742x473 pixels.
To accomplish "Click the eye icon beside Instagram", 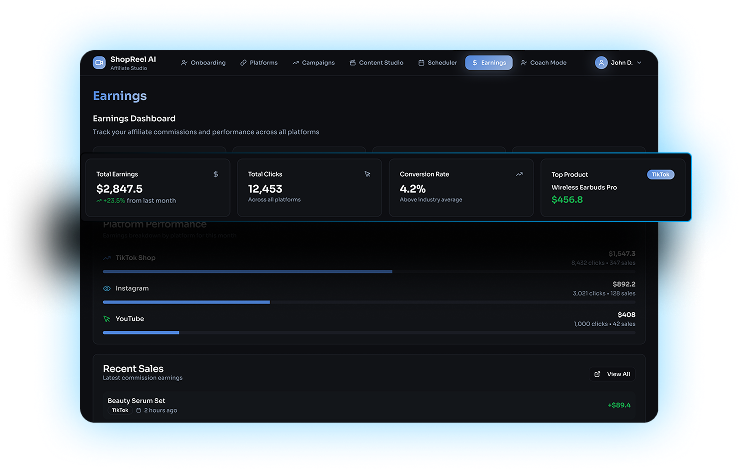I will [107, 288].
